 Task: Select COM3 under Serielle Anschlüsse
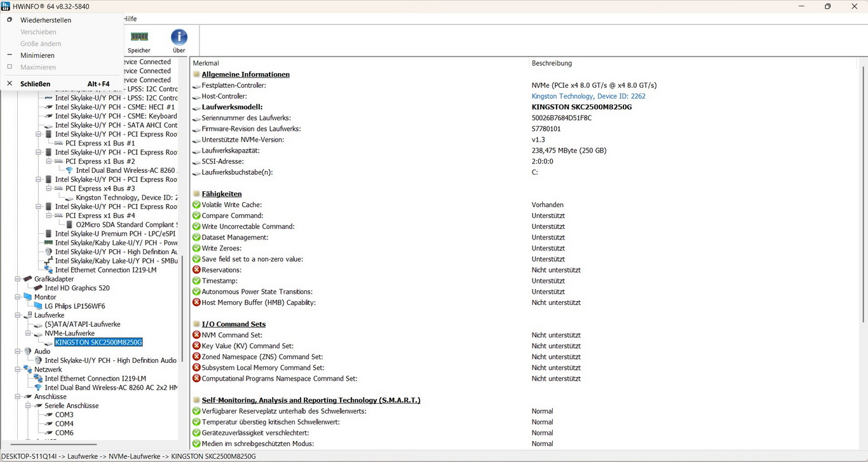[64, 415]
